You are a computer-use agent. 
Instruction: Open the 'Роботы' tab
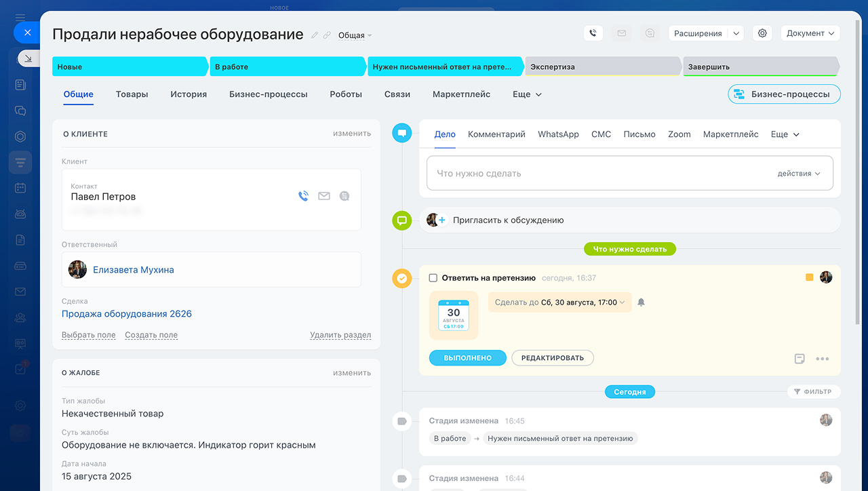point(346,94)
